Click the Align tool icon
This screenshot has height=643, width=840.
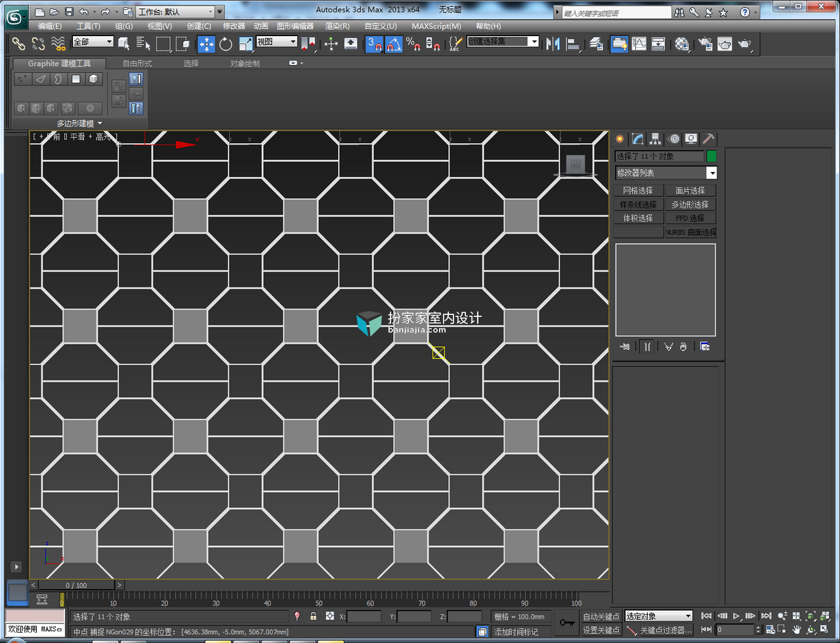574,44
